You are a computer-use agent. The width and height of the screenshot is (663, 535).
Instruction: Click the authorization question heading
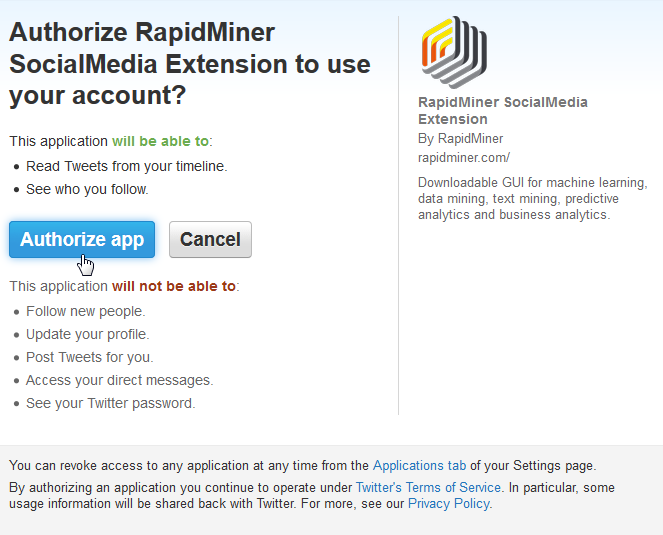pyautogui.click(x=189, y=64)
